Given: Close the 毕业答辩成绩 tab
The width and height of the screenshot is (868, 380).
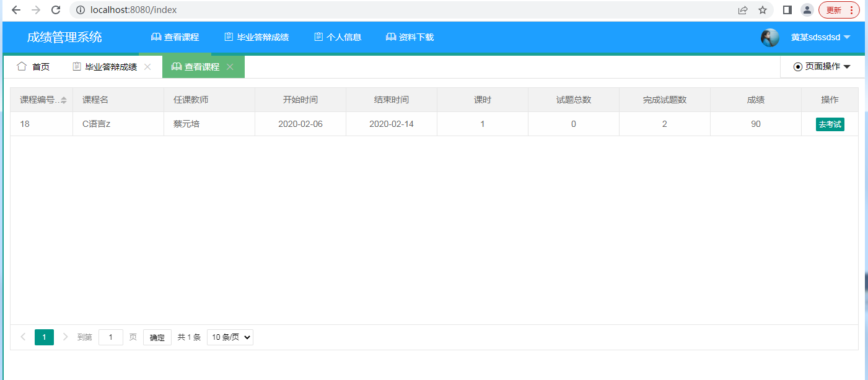Looking at the screenshot, I should coord(147,67).
